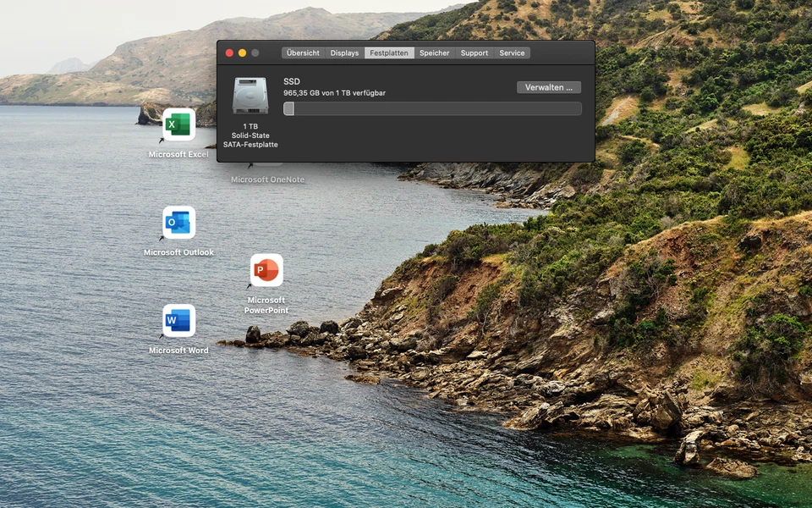The width and height of the screenshot is (812, 508).
Task: Select the Microsoft Outlook icon label
Action: 178,252
